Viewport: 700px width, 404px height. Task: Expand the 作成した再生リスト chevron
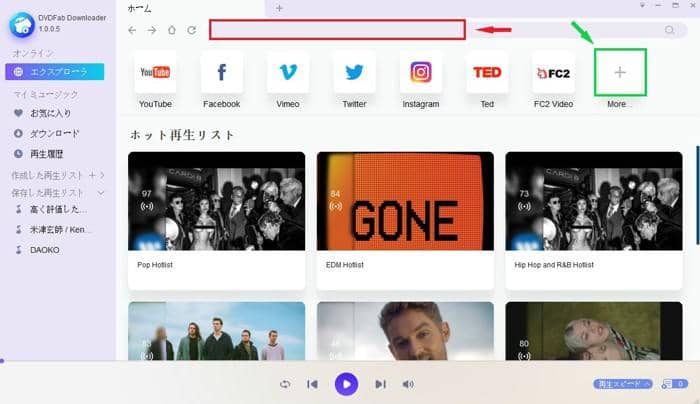102,176
